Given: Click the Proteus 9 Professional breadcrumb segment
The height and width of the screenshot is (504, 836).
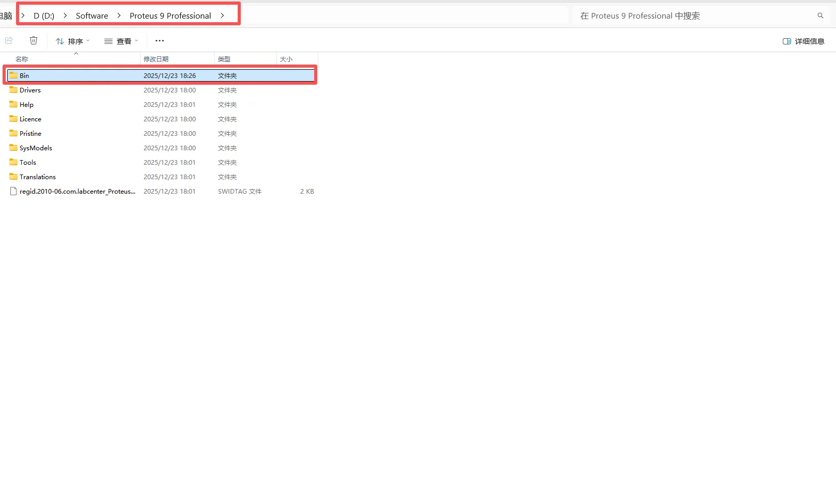Looking at the screenshot, I should tap(171, 16).
